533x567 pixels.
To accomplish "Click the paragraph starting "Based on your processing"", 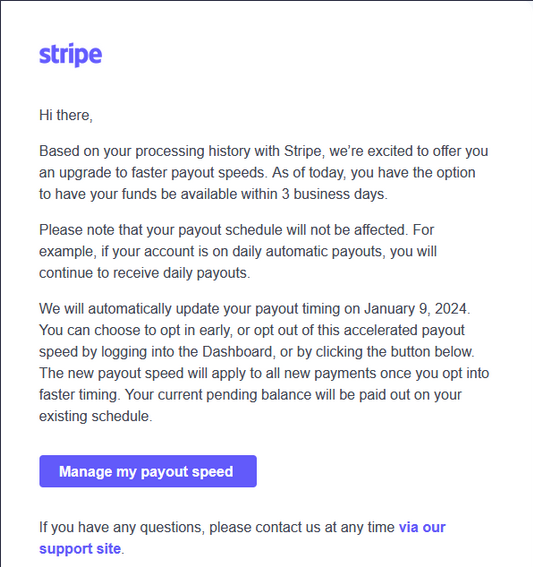I will (264, 172).
